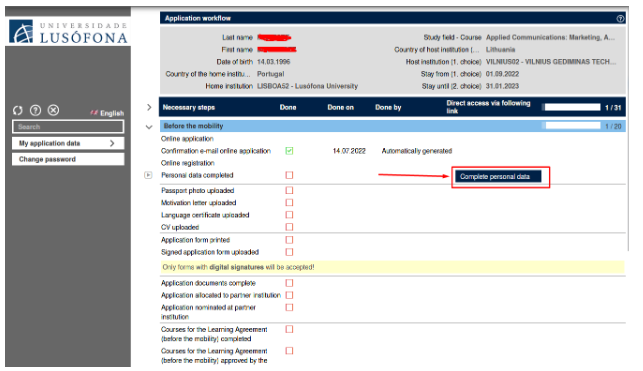Click Automatically generated text
This screenshot has height=371, width=643.
coord(417,151)
